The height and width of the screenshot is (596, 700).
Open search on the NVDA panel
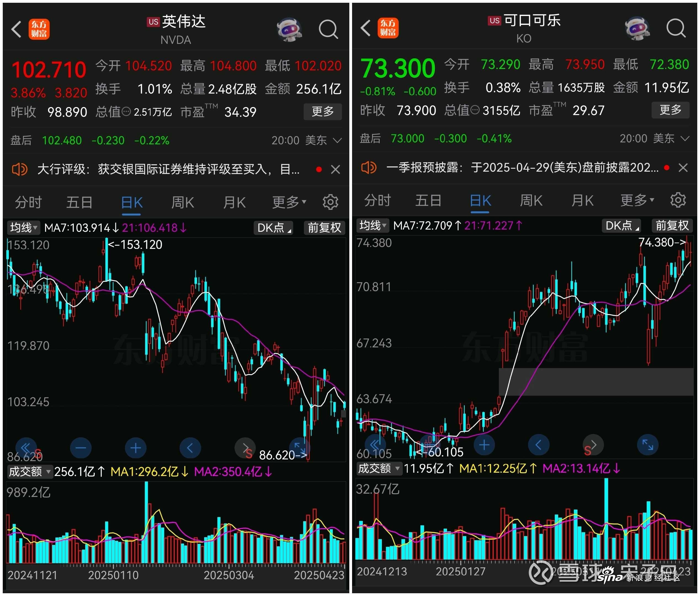pos(328,30)
